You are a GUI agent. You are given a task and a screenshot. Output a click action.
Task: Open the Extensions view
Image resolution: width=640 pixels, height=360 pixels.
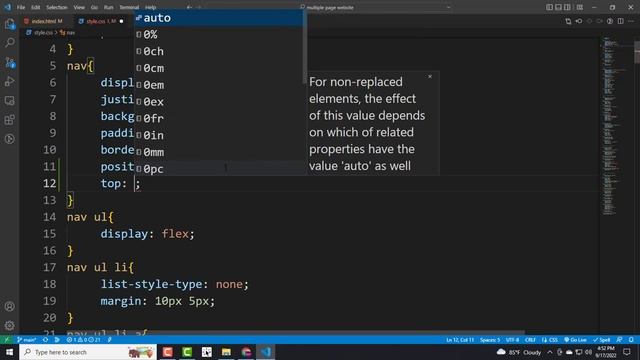click(x=9, y=120)
